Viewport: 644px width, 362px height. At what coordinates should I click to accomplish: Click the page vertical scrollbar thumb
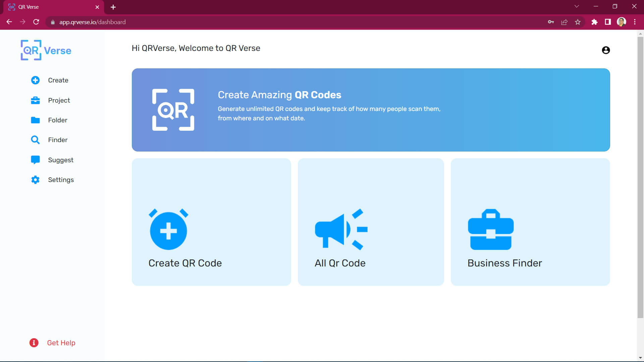[640, 177]
